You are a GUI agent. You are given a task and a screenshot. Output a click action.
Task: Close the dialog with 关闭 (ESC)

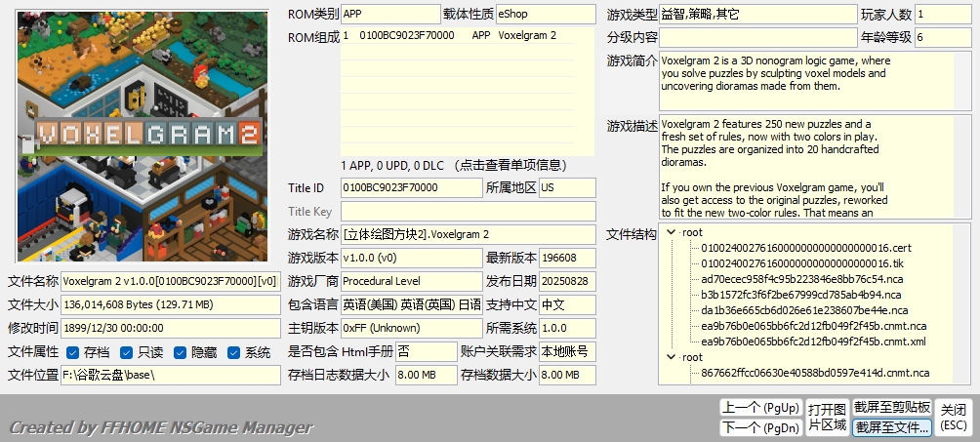click(954, 418)
